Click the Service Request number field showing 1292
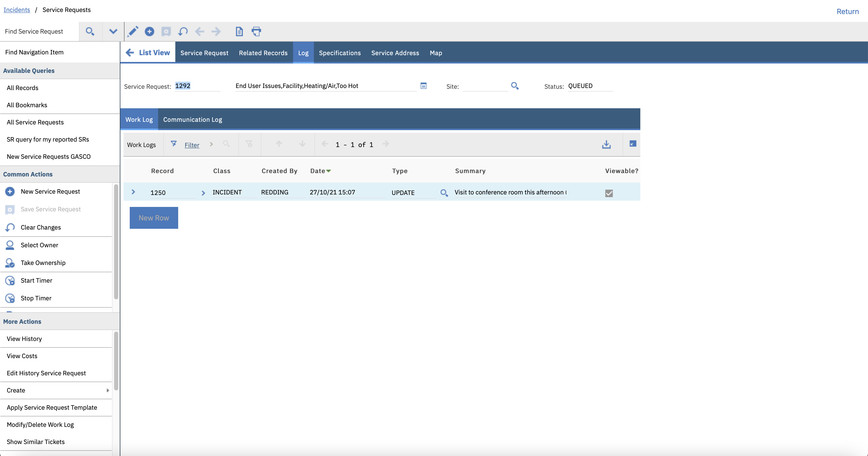The height and width of the screenshot is (456, 868). [x=197, y=86]
